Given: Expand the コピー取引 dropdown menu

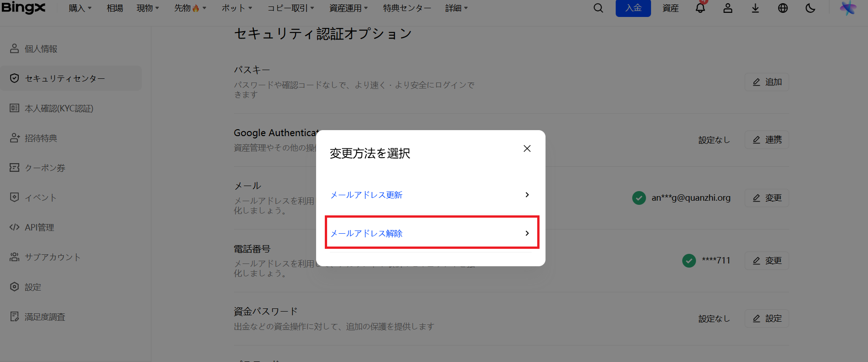Looking at the screenshot, I should pyautogui.click(x=291, y=8).
